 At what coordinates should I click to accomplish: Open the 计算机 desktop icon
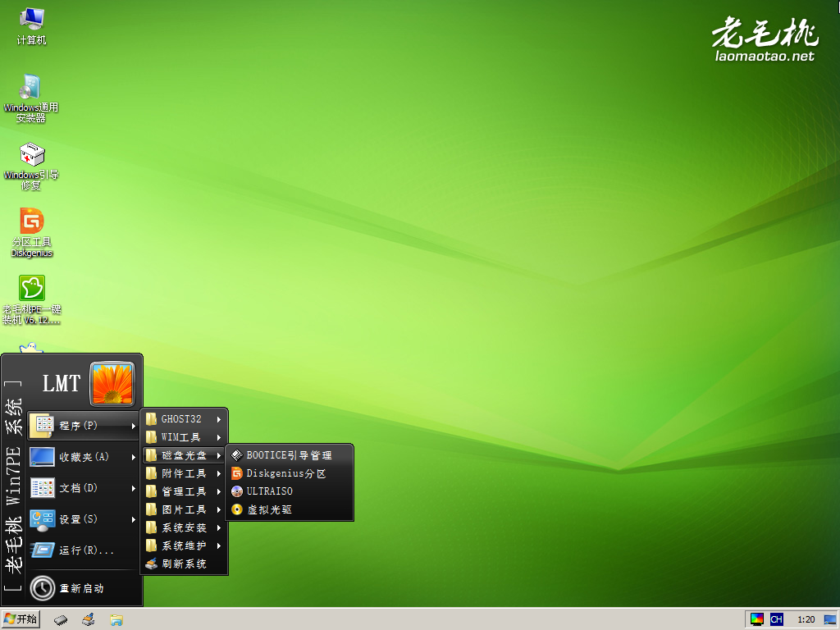(x=32, y=27)
